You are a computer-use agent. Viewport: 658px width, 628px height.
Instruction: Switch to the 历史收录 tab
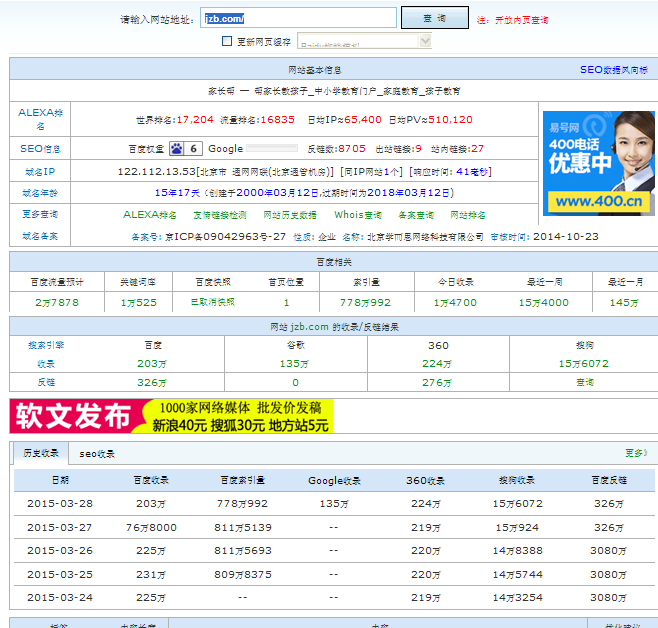tap(41, 453)
